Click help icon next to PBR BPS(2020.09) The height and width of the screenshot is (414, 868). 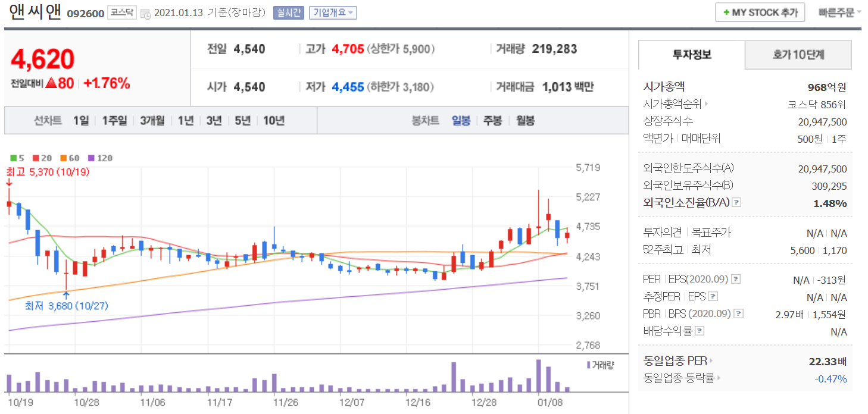coord(738,313)
